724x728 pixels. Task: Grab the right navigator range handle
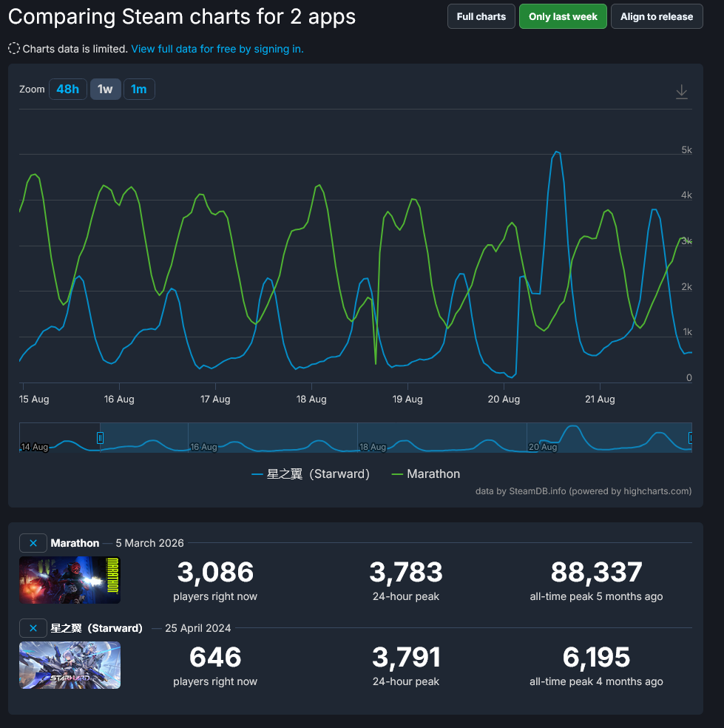coord(690,438)
